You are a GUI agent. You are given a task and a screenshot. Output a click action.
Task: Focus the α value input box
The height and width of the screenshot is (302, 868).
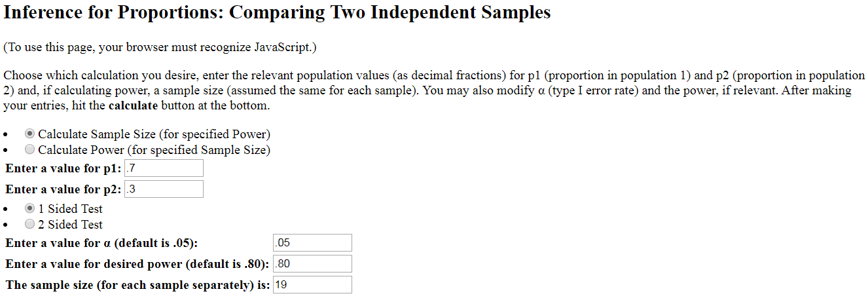coord(312,243)
